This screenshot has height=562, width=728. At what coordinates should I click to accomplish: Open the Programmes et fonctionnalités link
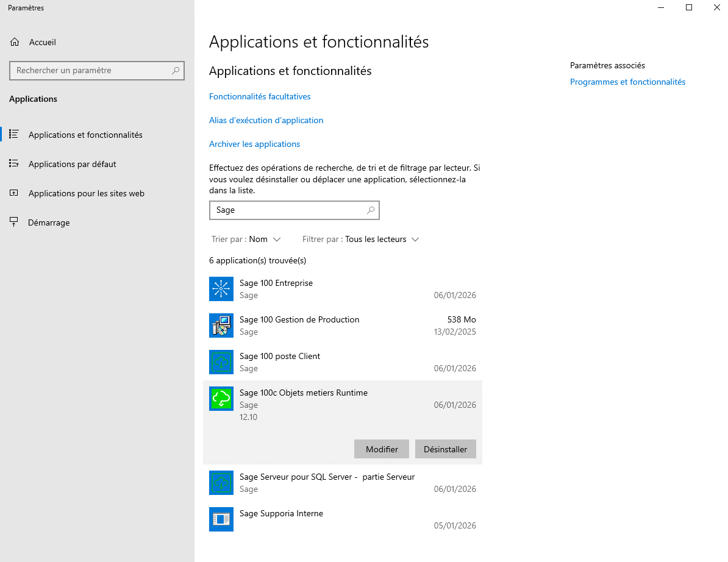(x=627, y=82)
